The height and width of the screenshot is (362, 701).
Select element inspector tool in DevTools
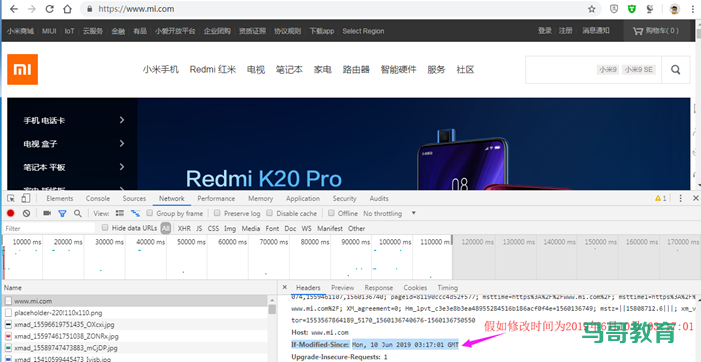[x=11, y=198]
